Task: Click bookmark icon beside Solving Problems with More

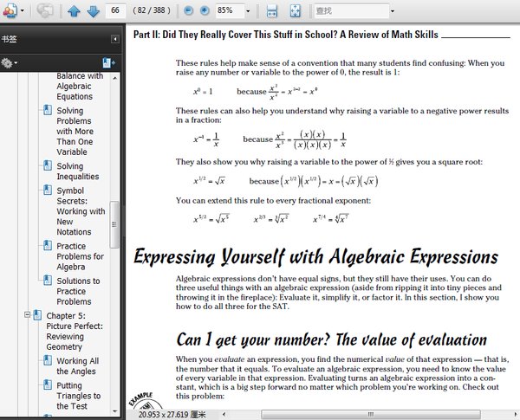Action: (48, 110)
